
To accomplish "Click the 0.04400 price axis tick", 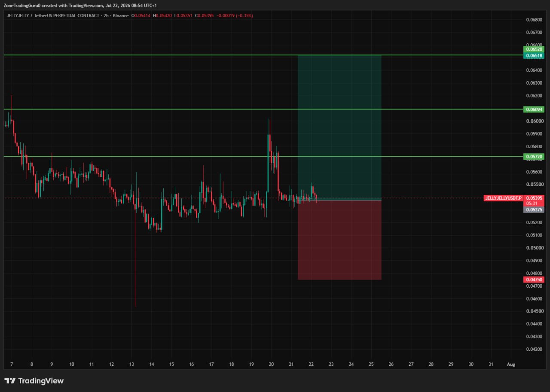I will coord(533,324).
